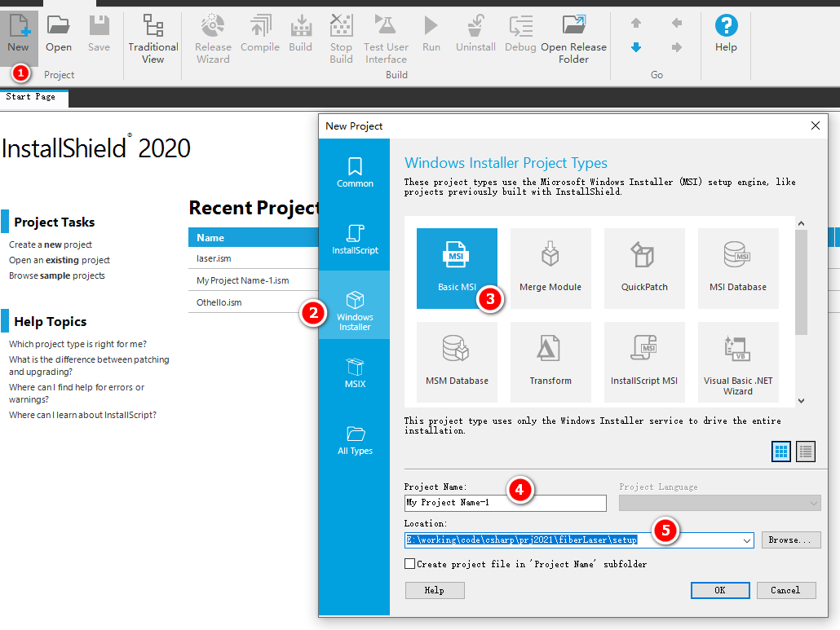Switch to grid icon view

(x=781, y=452)
